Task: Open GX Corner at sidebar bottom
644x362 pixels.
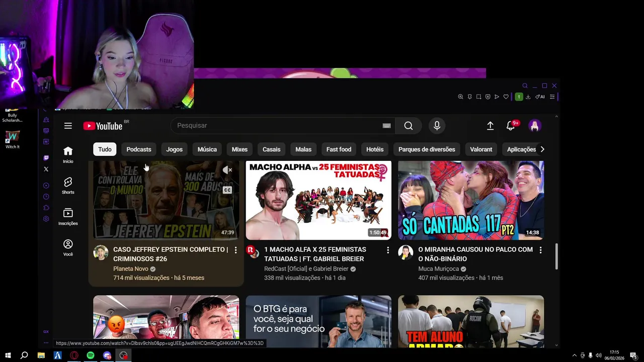Action: pyautogui.click(x=46, y=332)
